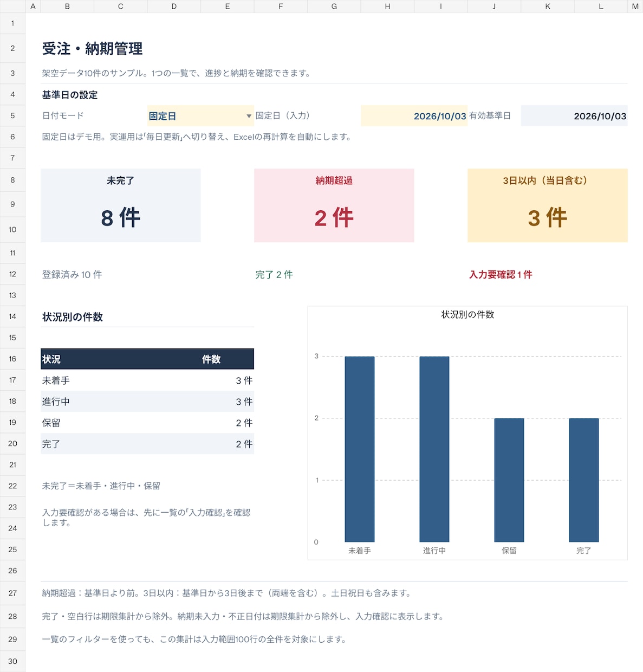
Task: Click the 完了 axis label under chart
Action: click(584, 551)
